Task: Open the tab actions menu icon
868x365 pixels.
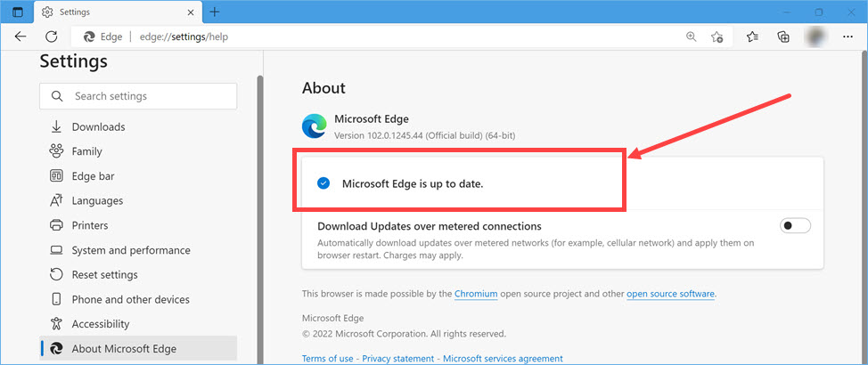Action: (x=17, y=12)
